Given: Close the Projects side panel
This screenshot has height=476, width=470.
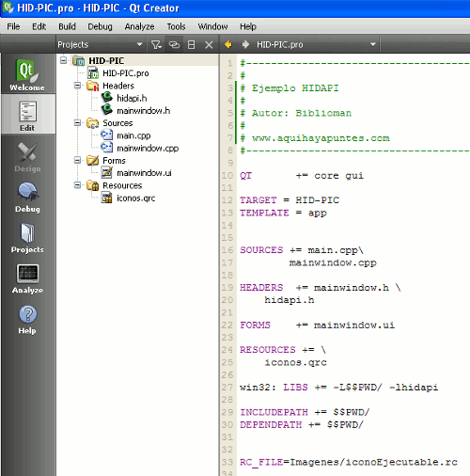Looking at the screenshot, I should pyautogui.click(x=209, y=45).
